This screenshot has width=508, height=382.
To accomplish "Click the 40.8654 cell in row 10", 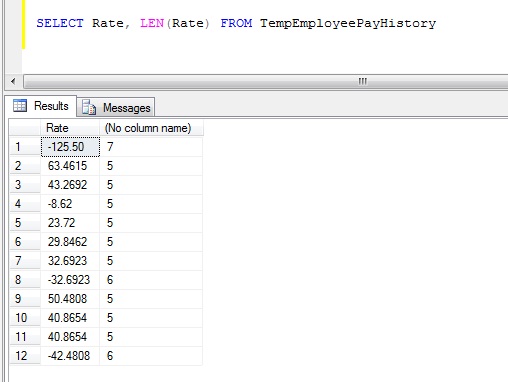I will pos(70,318).
